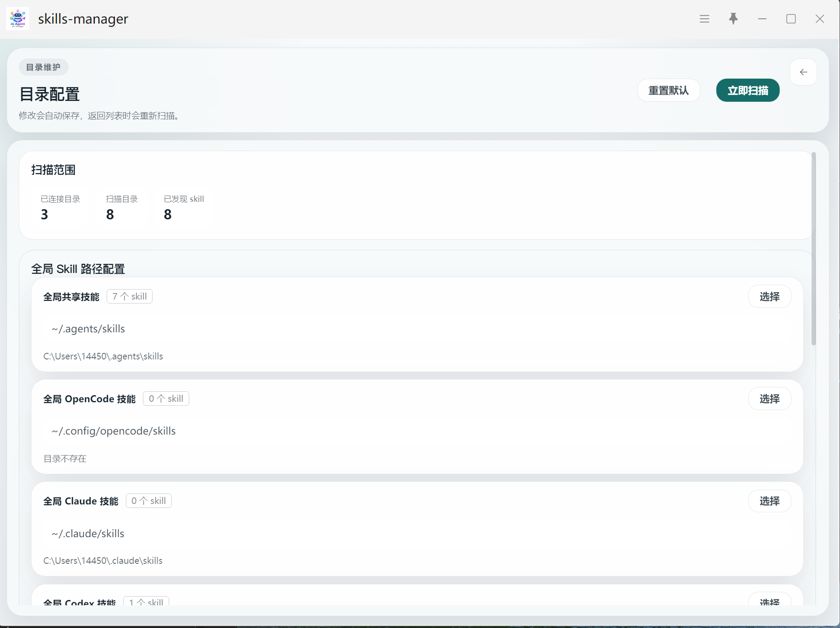Click 选择 for 全局共享技能
The image size is (840, 628).
click(770, 297)
